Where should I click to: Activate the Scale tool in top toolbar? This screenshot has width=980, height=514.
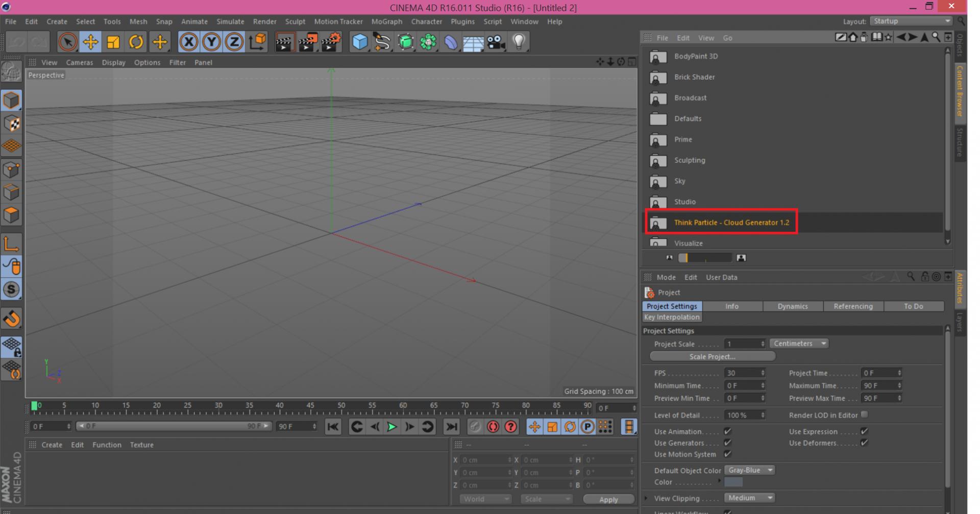click(x=113, y=42)
